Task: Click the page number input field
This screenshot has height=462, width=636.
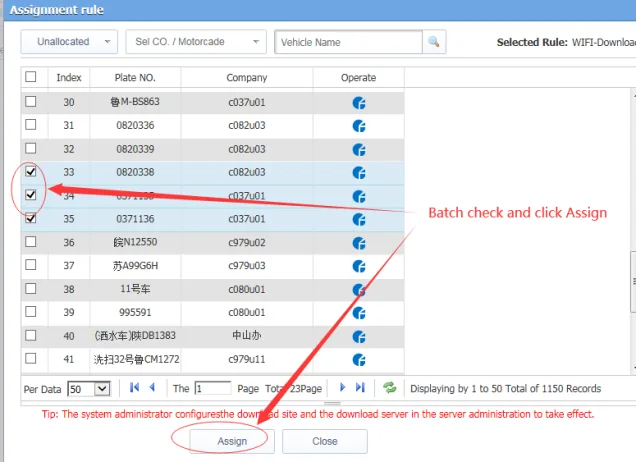Action: point(213,389)
